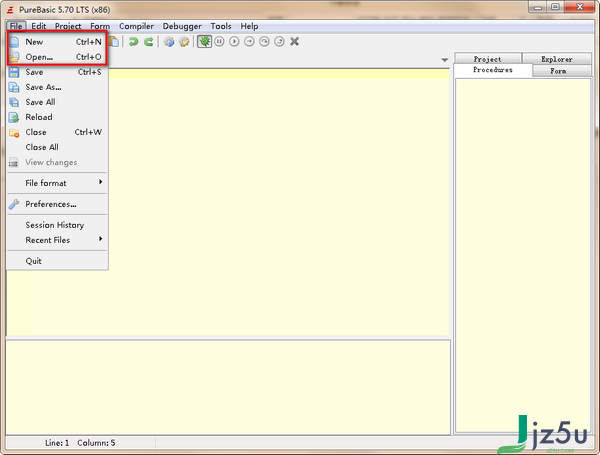Screen dimensions: 600x455
Task: Expand the Recent Files submenu
Action: (57, 240)
